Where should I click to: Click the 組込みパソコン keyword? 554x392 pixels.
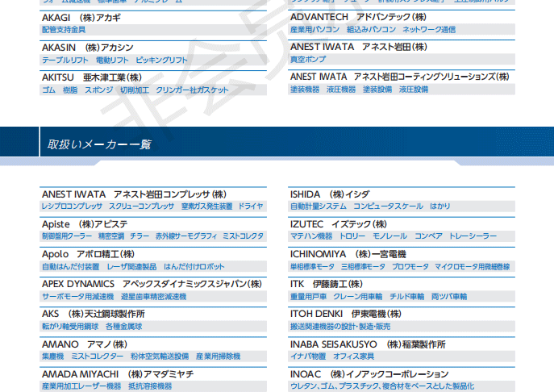371,29
